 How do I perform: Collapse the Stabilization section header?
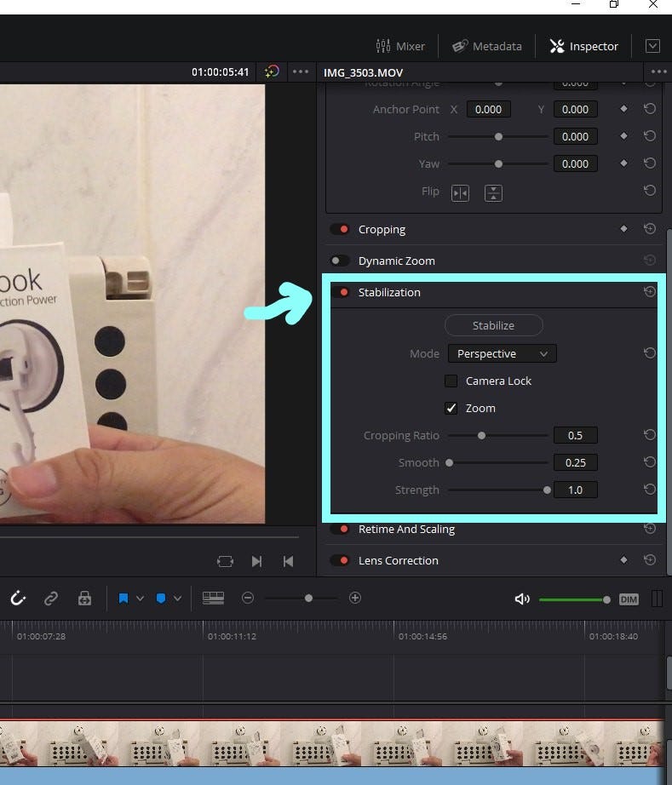point(389,292)
